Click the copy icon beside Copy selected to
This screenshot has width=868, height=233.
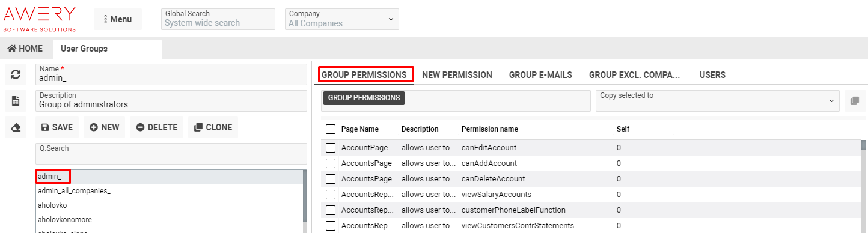click(854, 101)
